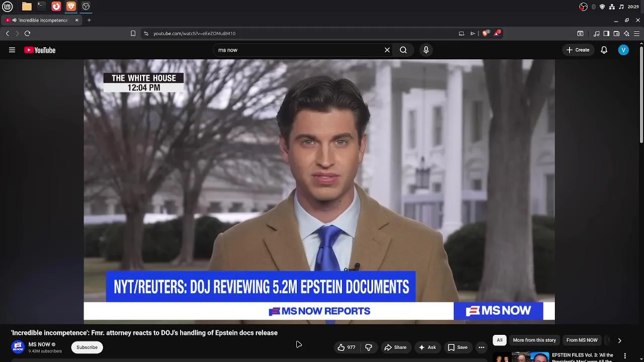Open YouTube notifications bell
Image resolution: width=644 pixels, height=362 pixels.
pyautogui.click(x=604, y=50)
